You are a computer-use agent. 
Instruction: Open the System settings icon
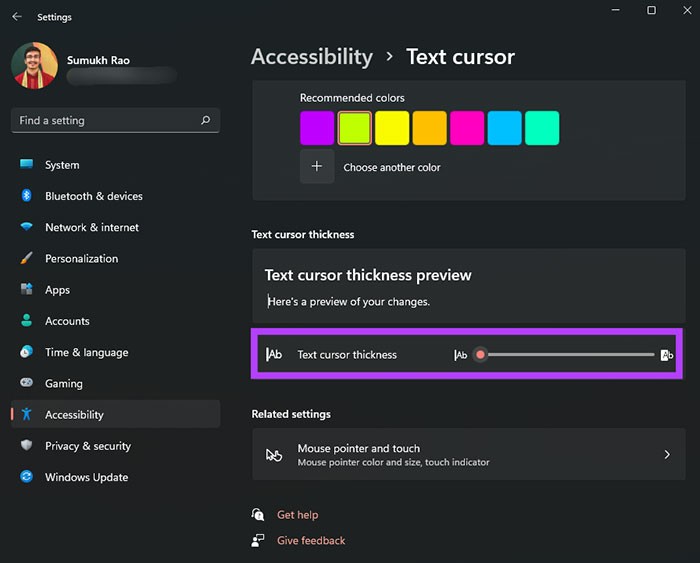26,165
